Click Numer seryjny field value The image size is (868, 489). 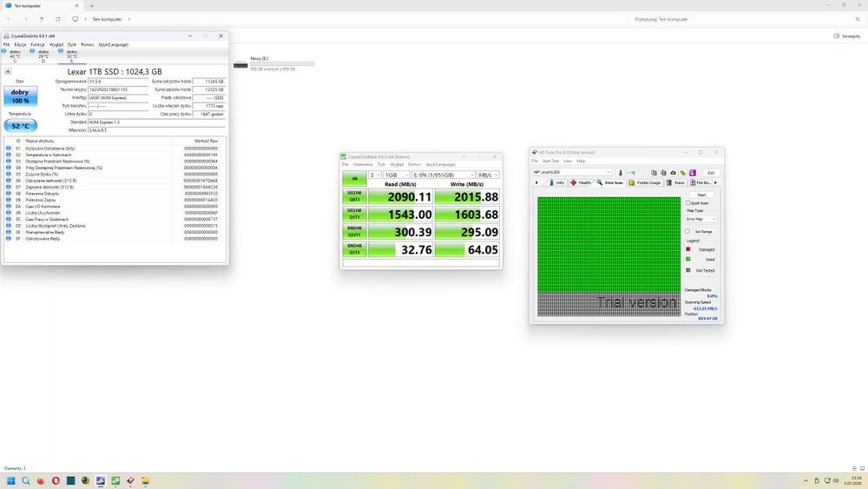pos(118,89)
